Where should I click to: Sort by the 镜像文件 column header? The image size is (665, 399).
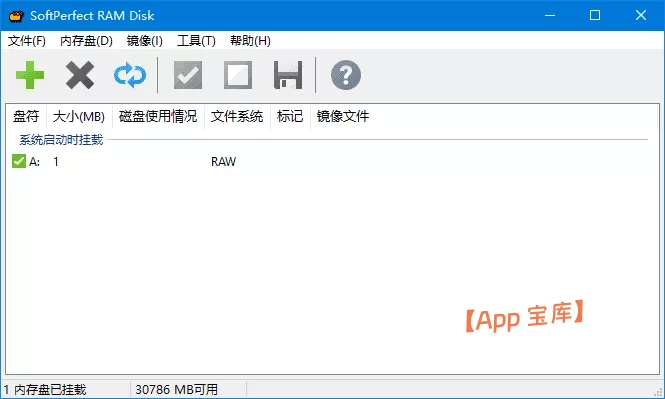pos(343,116)
